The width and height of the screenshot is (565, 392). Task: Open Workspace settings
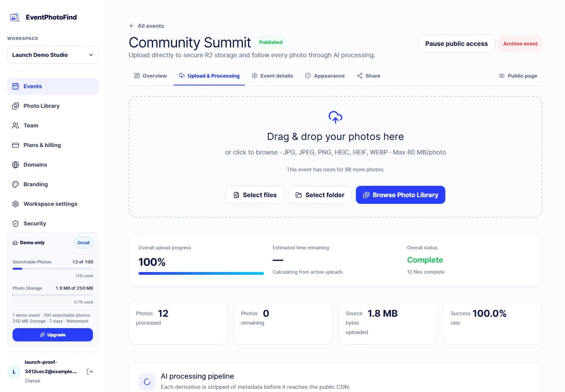[x=53, y=204]
